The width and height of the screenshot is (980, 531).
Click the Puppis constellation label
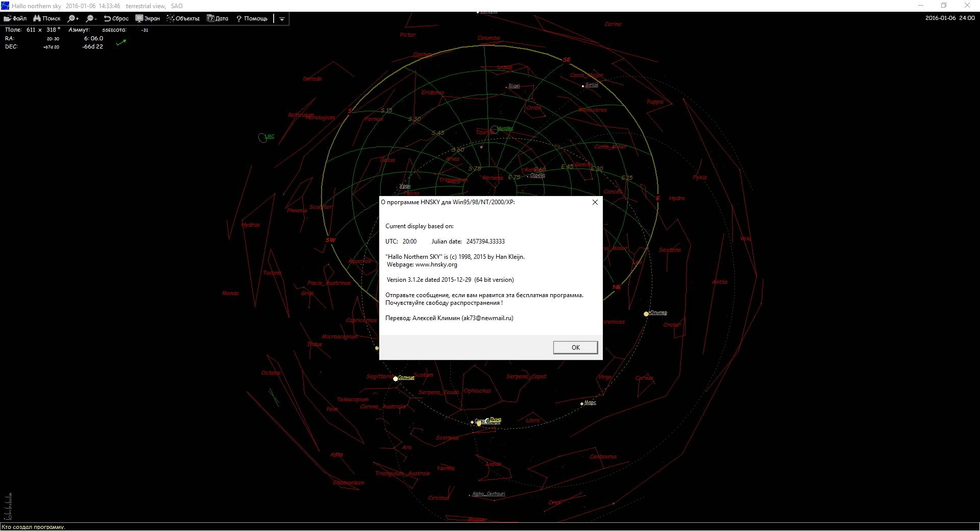tap(655, 102)
